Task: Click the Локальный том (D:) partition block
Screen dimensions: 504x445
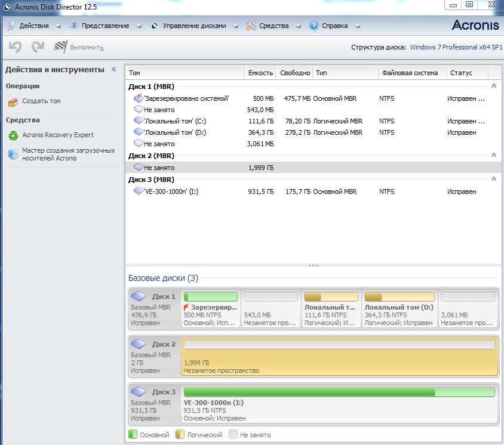Action: [x=399, y=308]
